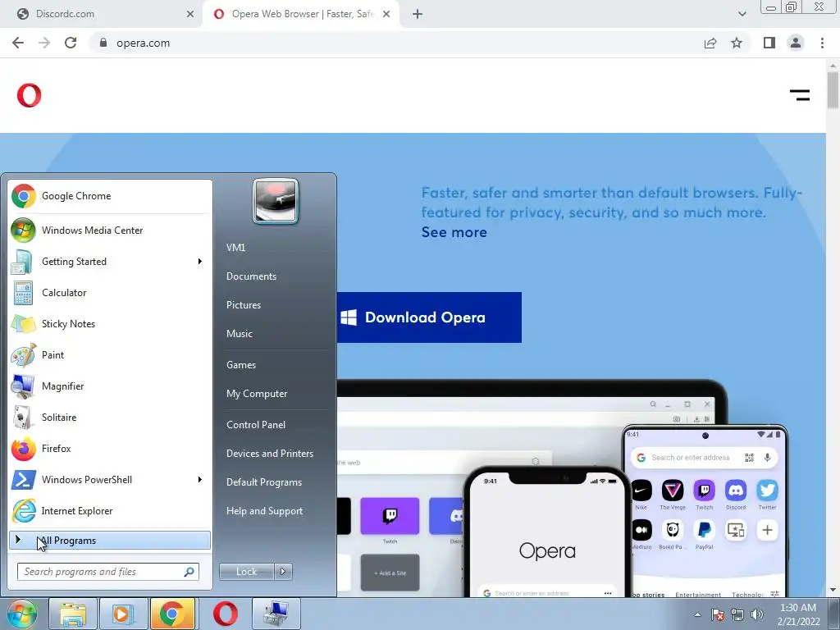This screenshot has height=630, width=840.
Task: Close the Discordc.com tab
Action: click(x=190, y=14)
